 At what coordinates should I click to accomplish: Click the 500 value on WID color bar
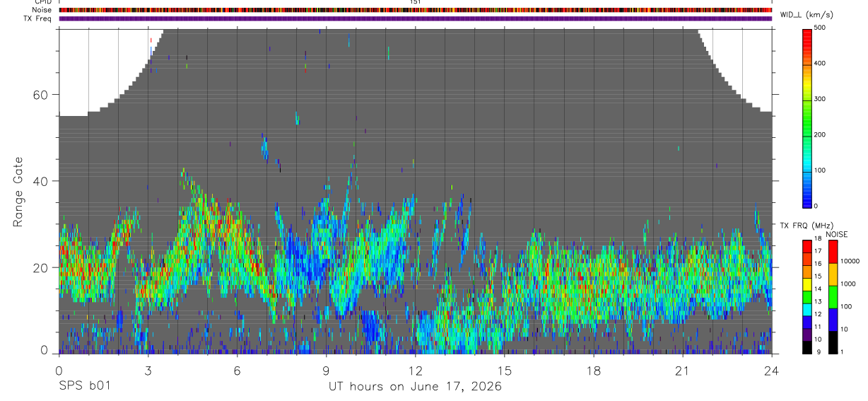(820, 28)
